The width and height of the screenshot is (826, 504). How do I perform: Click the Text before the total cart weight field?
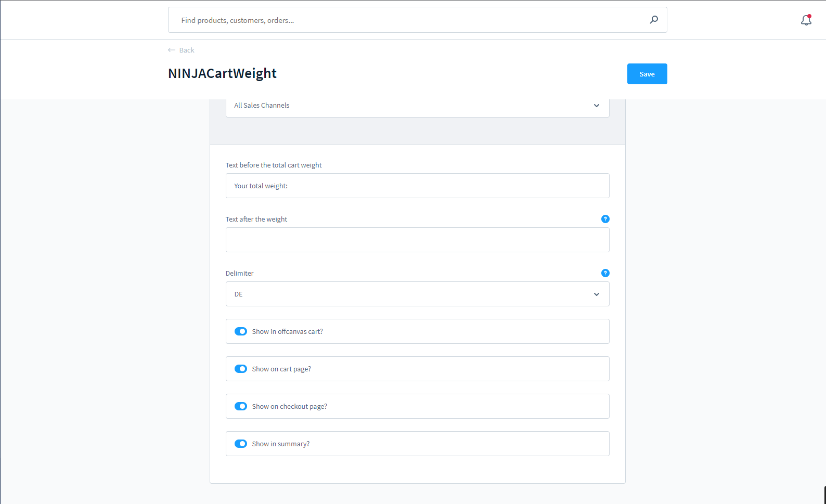(x=417, y=186)
